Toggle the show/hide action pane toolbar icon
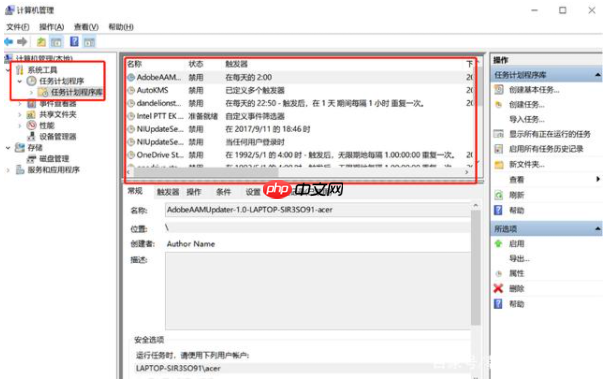Image resolution: width=606 pixels, height=379 pixels. (x=89, y=42)
